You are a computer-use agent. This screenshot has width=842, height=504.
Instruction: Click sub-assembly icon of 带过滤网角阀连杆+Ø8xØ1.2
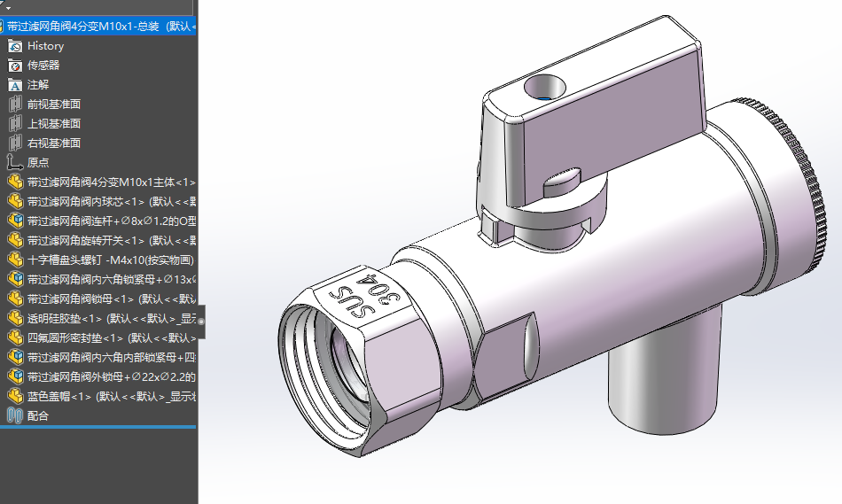point(16,221)
